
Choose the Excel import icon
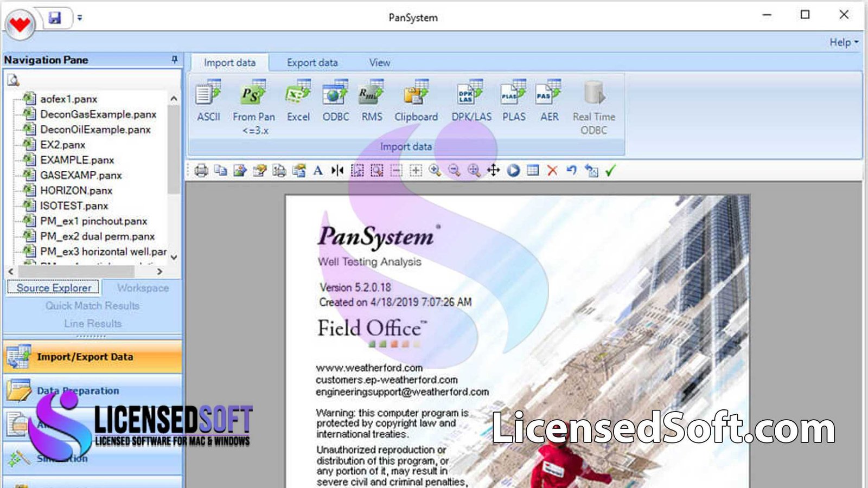tap(298, 101)
